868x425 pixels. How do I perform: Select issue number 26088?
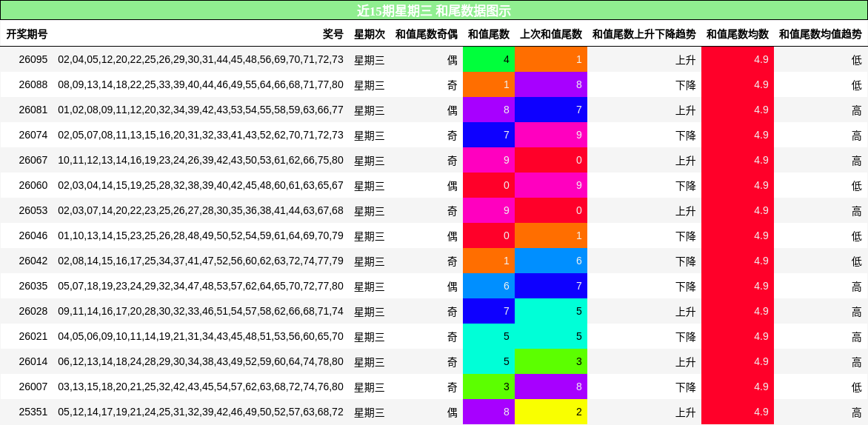coord(33,84)
